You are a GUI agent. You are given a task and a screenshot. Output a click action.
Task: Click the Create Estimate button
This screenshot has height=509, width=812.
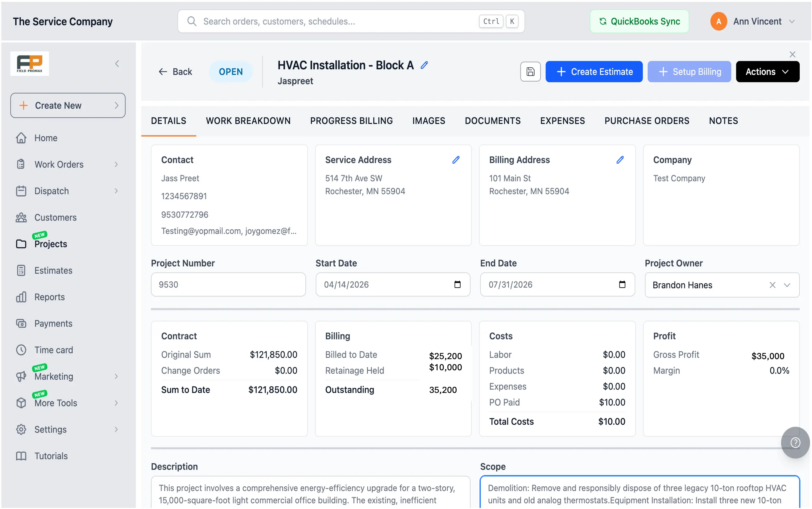point(594,71)
